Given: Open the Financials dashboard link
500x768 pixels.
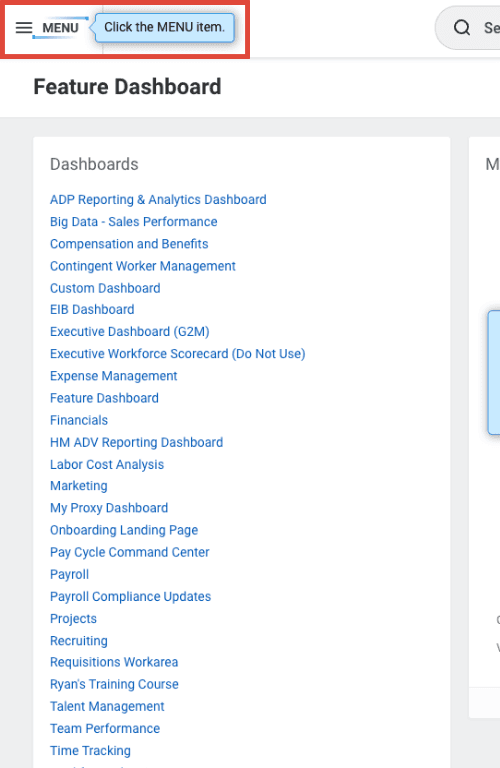Looking at the screenshot, I should (79, 420).
